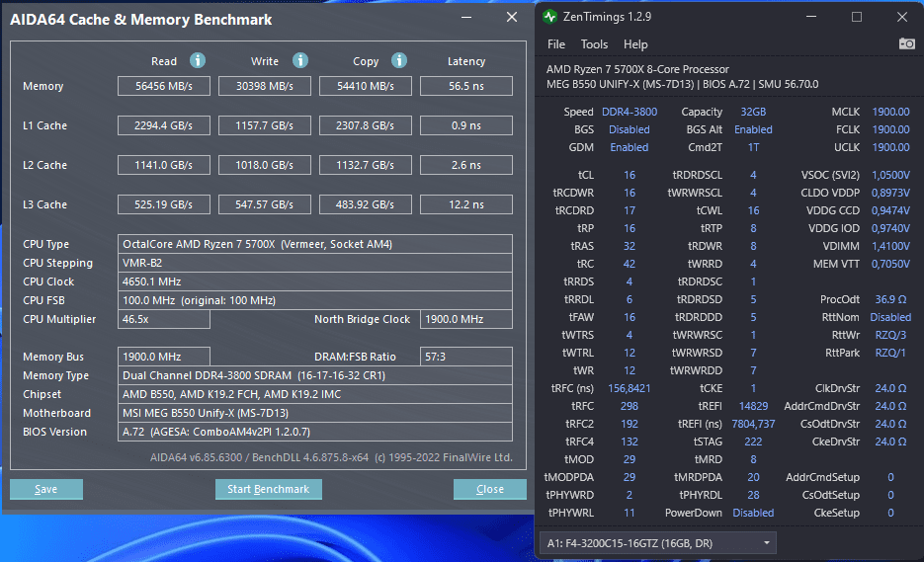The height and width of the screenshot is (562, 924).
Task: Click the L3 Cache read value 525.19 GB/s
Action: click(x=164, y=204)
